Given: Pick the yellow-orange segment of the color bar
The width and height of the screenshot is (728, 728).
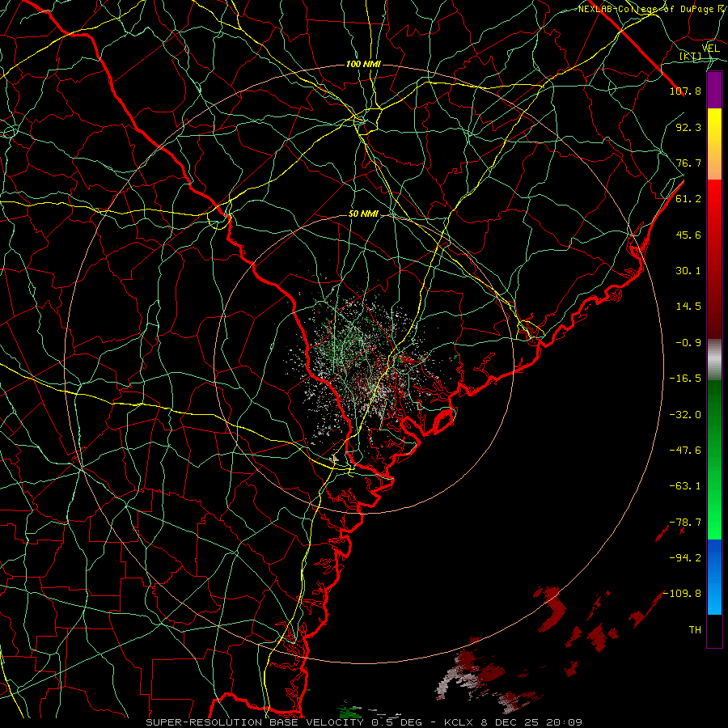Looking at the screenshot, I should [714, 144].
